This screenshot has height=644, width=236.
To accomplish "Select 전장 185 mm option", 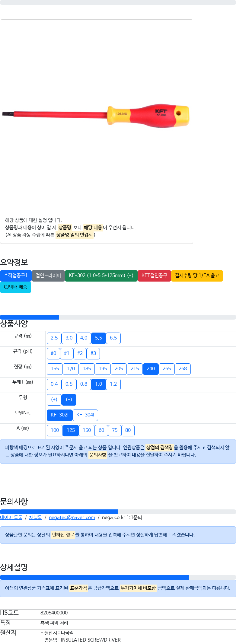I will click(87, 369).
